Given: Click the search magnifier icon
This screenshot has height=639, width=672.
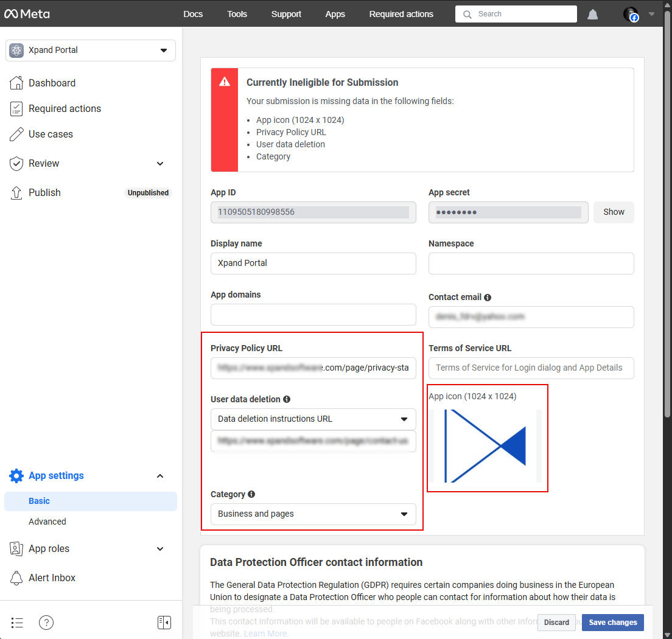Looking at the screenshot, I should click(x=467, y=14).
